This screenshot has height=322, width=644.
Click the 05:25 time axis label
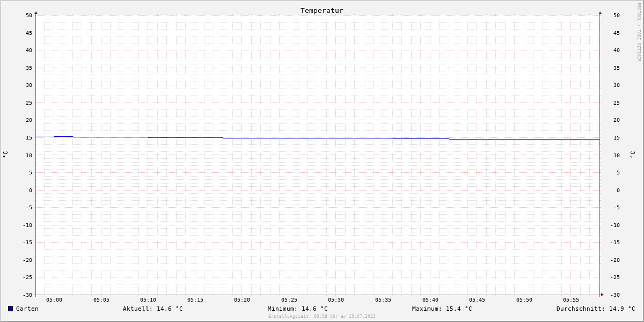point(289,299)
